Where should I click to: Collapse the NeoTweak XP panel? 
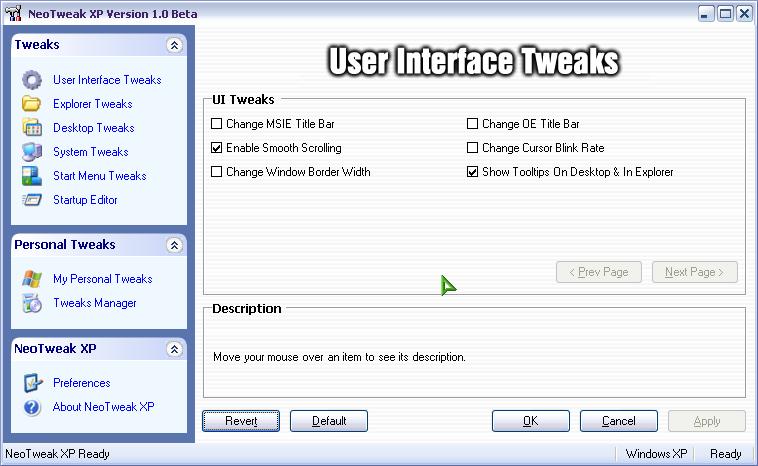coord(175,349)
